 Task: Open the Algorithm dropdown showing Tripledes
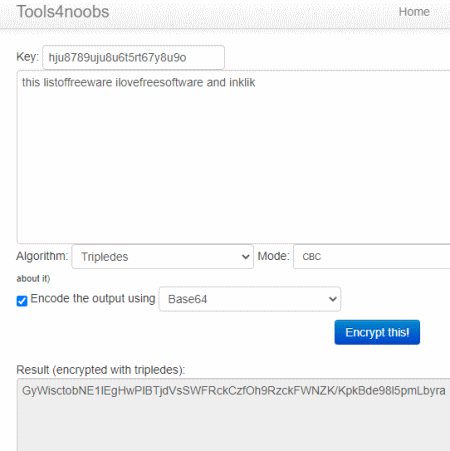162,257
